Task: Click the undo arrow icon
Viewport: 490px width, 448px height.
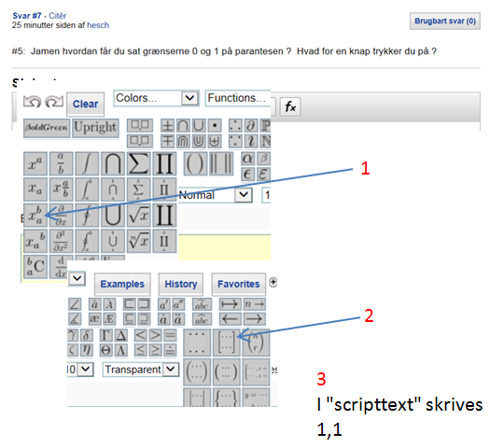Action: pos(32,102)
